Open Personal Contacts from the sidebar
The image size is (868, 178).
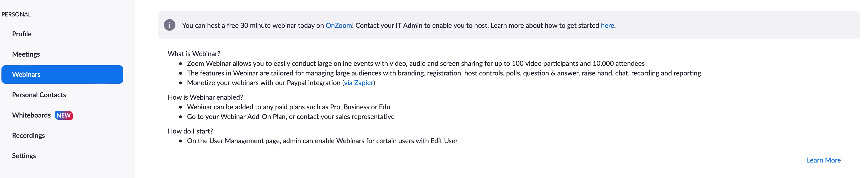[39, 95]
